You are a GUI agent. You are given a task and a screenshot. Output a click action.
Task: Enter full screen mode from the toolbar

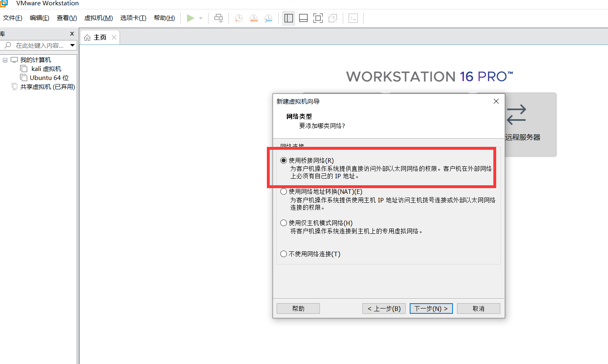pos(318,18)
